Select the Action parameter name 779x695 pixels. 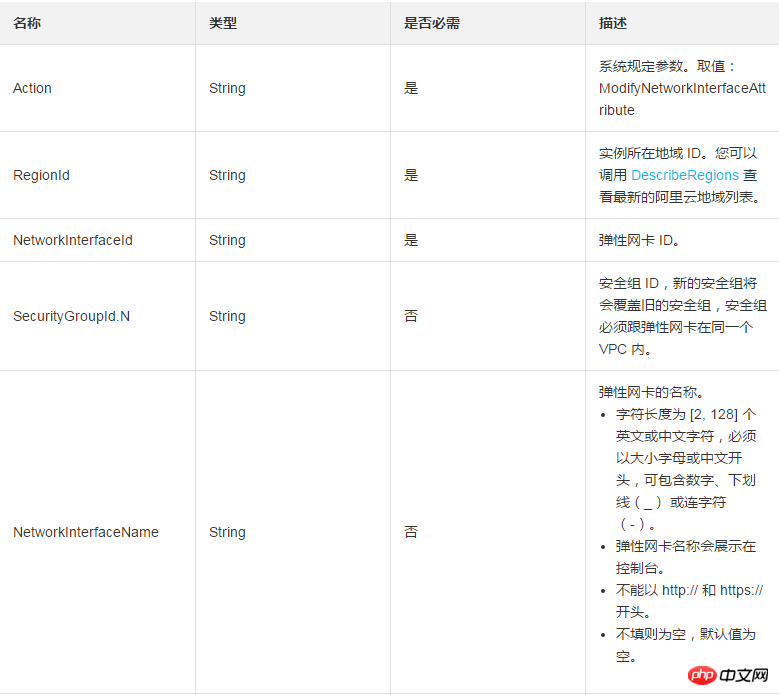click(x=32, y=88)
